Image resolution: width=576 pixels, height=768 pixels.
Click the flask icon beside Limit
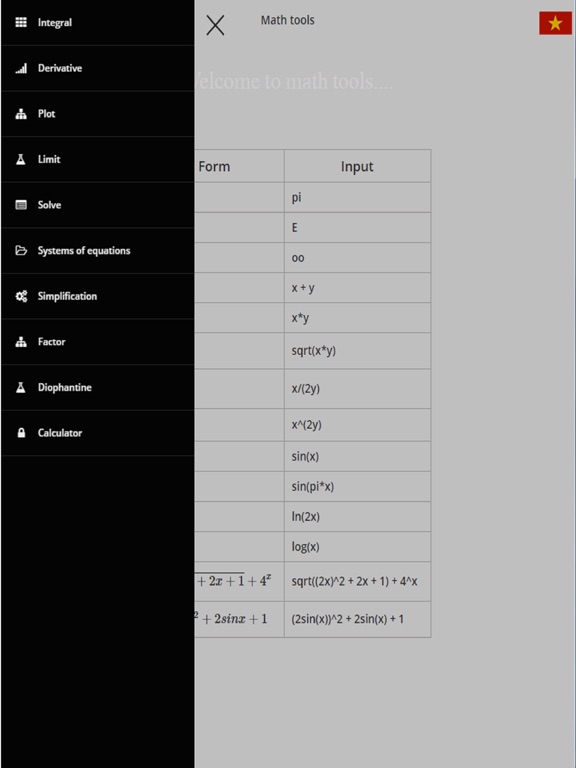click(x=21, y=159)
